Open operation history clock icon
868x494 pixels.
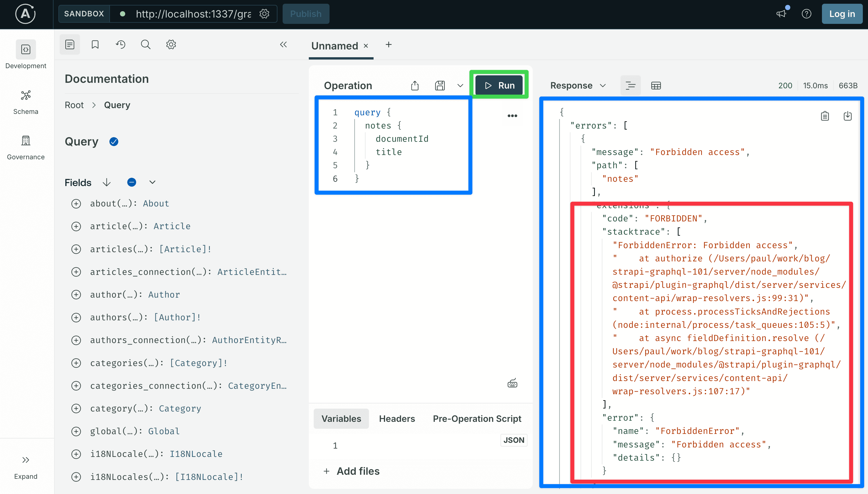pos(120,45)
